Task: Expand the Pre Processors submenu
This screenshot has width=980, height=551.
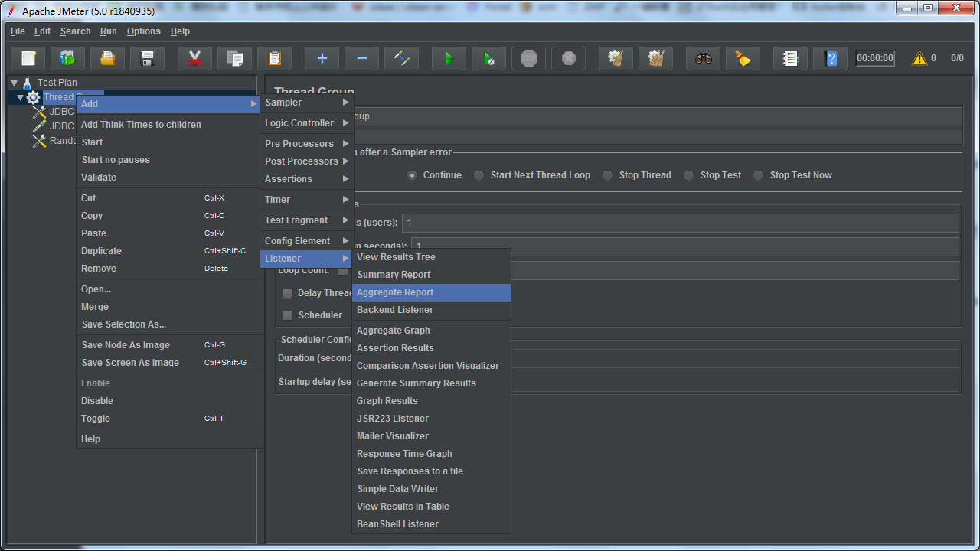Action: (x=307, y=144)
